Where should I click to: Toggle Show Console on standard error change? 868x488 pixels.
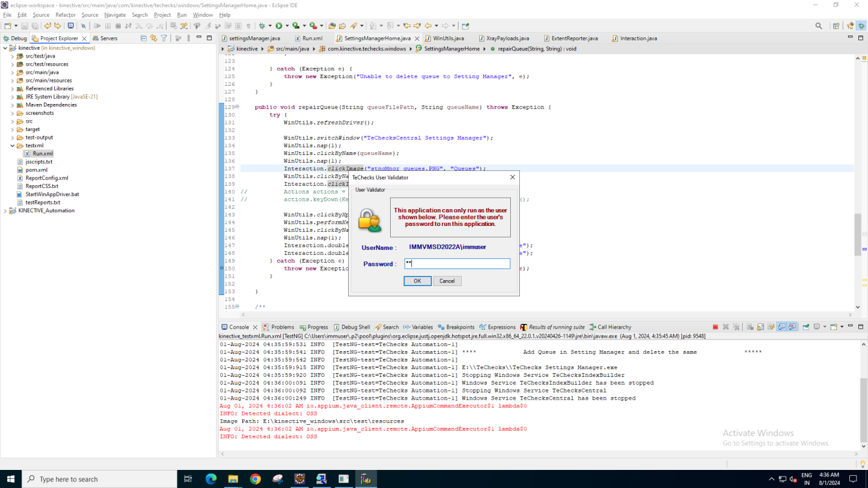[x=792, y=327]
